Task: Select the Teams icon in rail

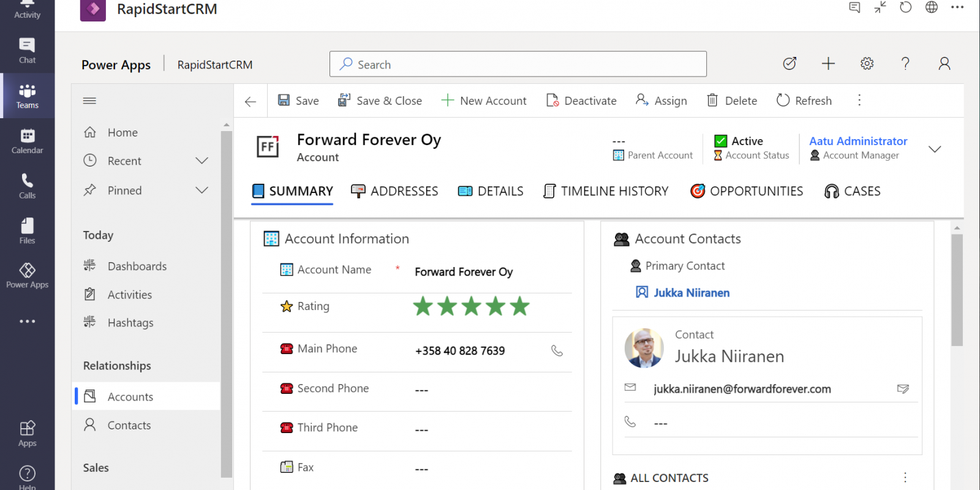Action: coord(27,96)
